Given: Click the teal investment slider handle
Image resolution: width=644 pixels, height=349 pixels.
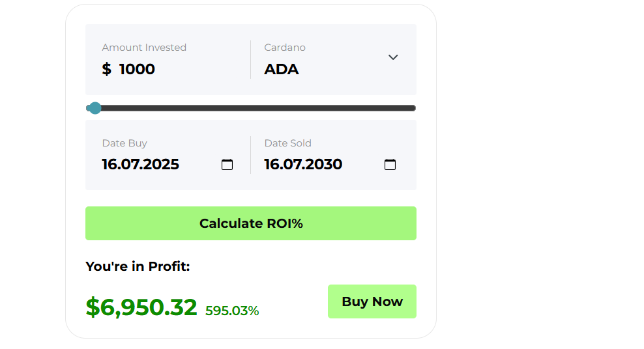Looking at the screenshot, I should click(95, 108).
